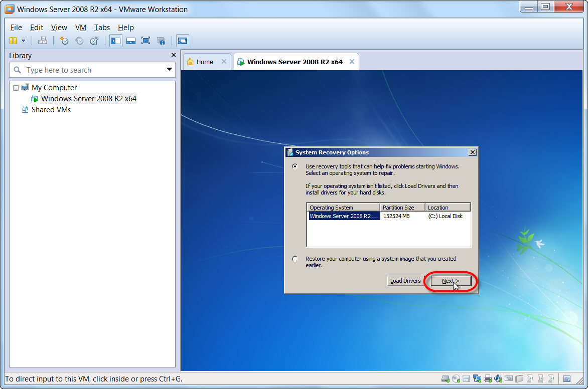Click the magnifier icon in Library search

click(17, 70)
